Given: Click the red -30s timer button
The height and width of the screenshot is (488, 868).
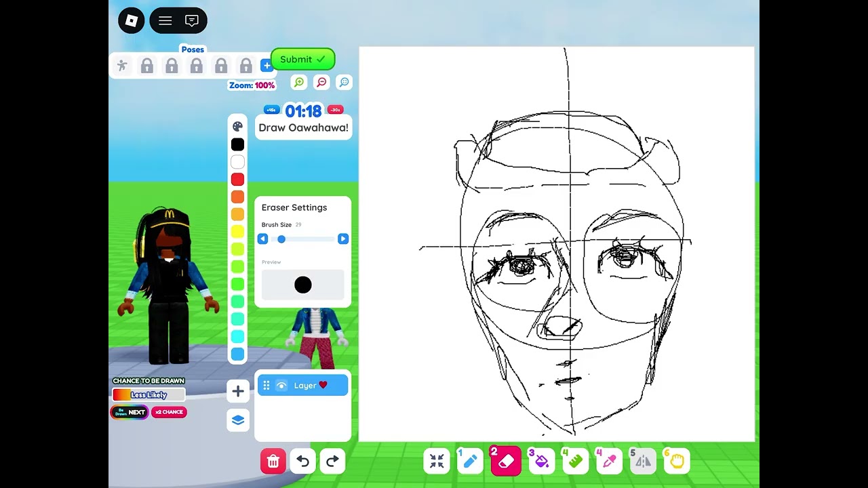Looking at the screenshot, I should click(335, 110).
